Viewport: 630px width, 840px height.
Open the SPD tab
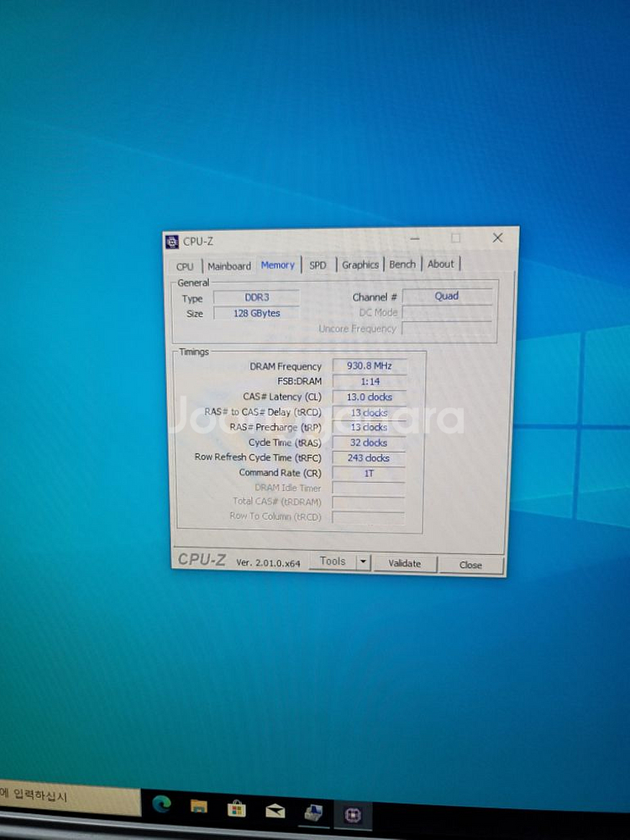[318, 265]
